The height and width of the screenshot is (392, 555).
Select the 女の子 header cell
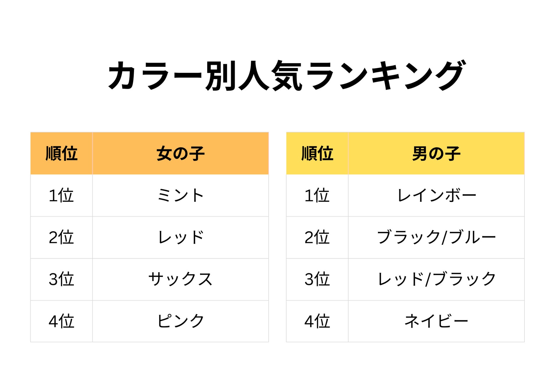pos(181,153)
